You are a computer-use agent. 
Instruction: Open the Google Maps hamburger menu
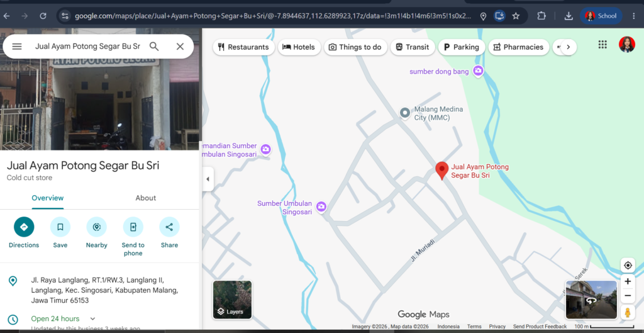[17, 47]
